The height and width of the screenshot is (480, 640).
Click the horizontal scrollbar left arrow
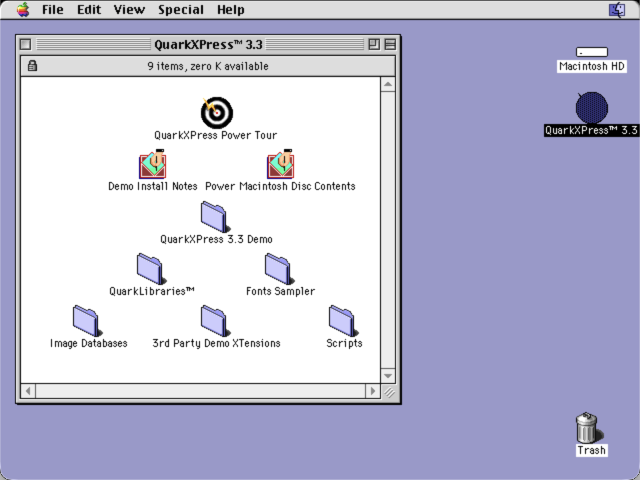[28, 391]
